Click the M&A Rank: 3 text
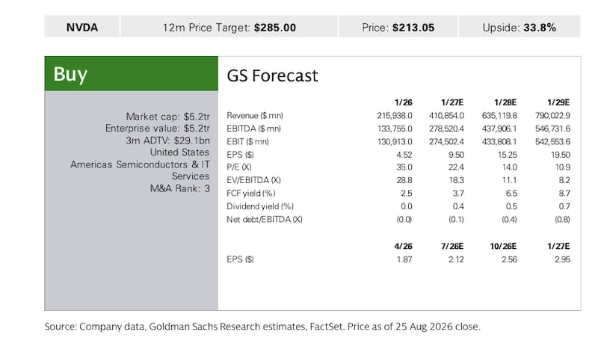The height and width of the screenshot is (364, 598). coord(179,188)
